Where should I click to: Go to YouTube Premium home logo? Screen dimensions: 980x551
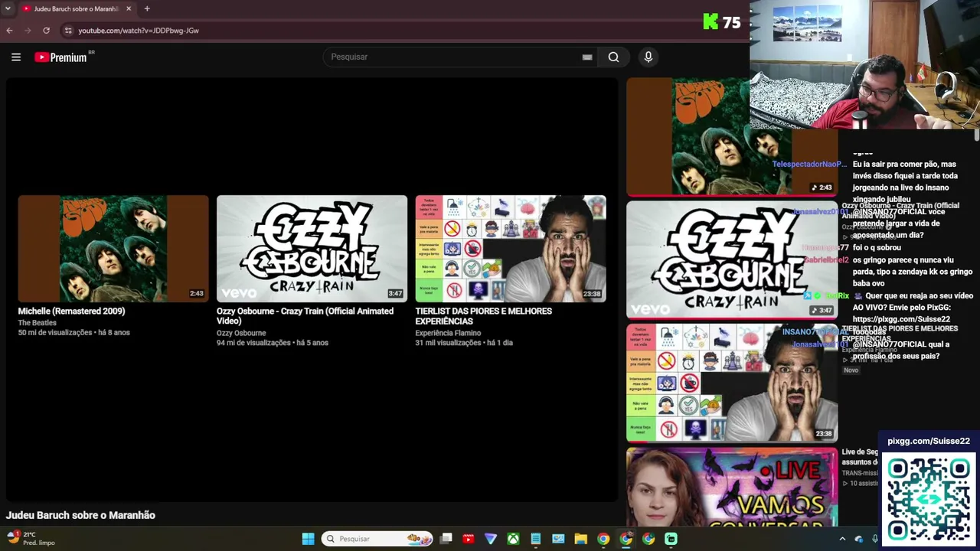(62, 57)
